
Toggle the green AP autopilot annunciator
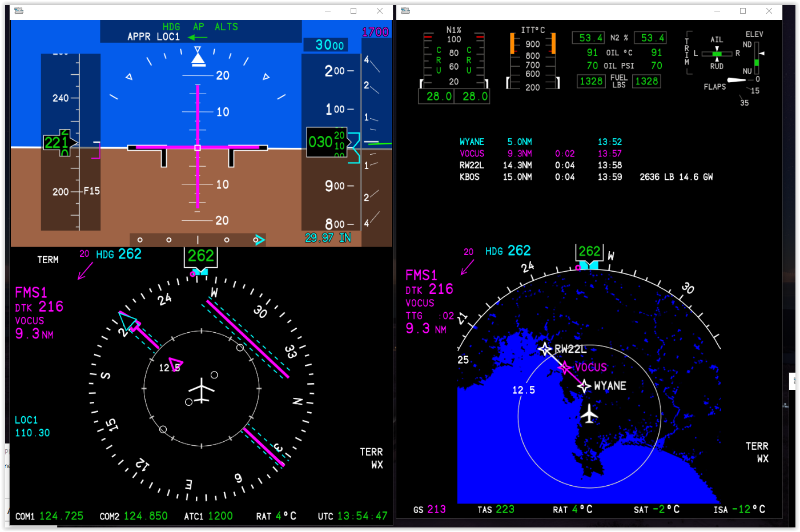(x=199, y=26)
